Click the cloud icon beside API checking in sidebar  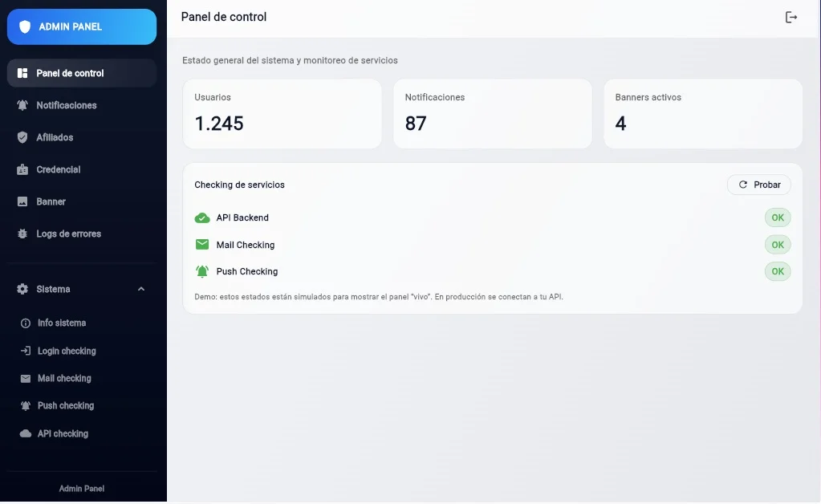(25, 433)
